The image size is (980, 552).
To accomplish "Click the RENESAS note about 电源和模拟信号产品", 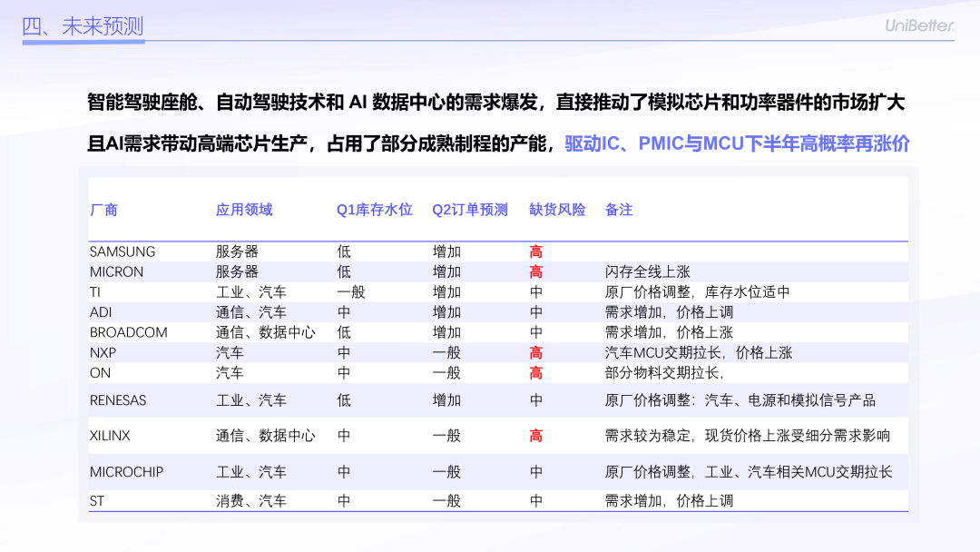I will coord(740,400).
